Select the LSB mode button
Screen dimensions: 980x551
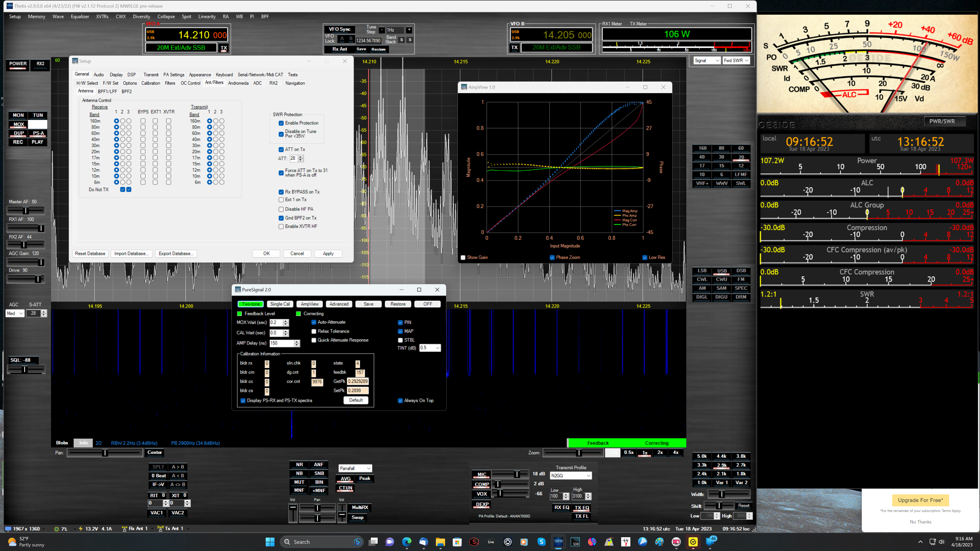702,271
